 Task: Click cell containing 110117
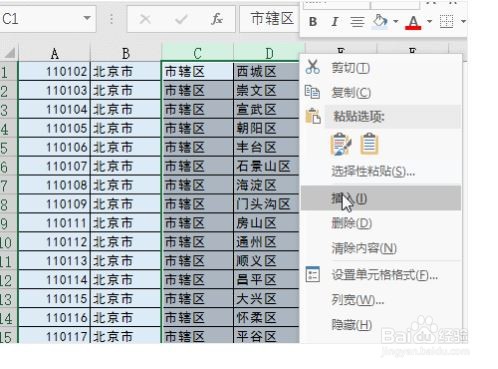pyautogui.click(x=54, y=336)
